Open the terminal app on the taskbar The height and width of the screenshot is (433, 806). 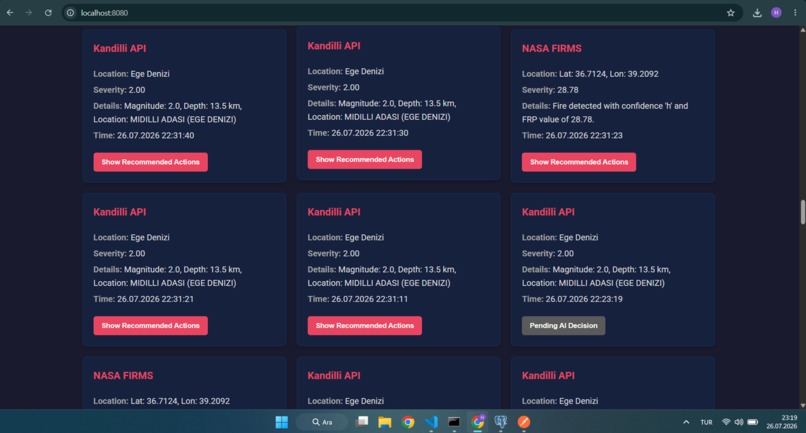click(454, 422)
